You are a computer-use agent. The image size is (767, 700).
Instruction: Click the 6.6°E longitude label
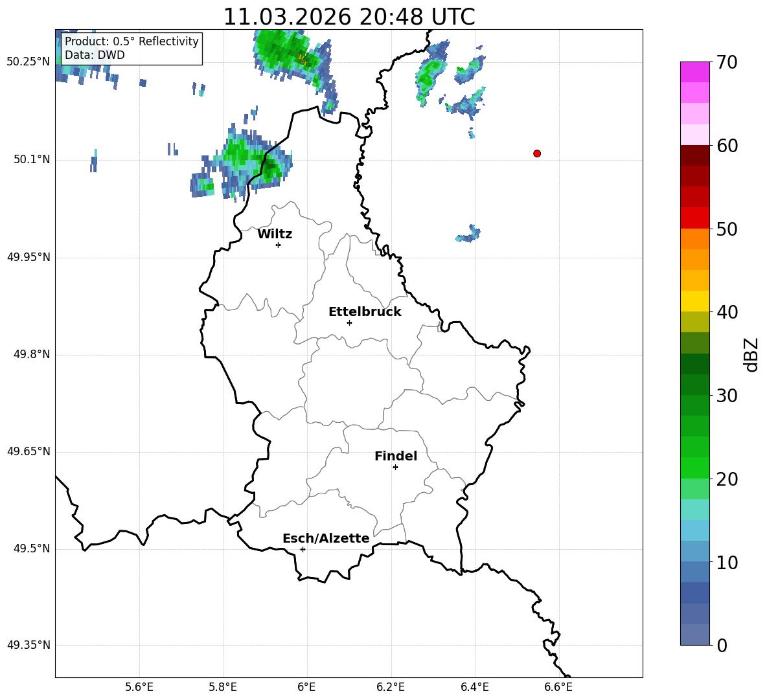click(x=558, y=687)
